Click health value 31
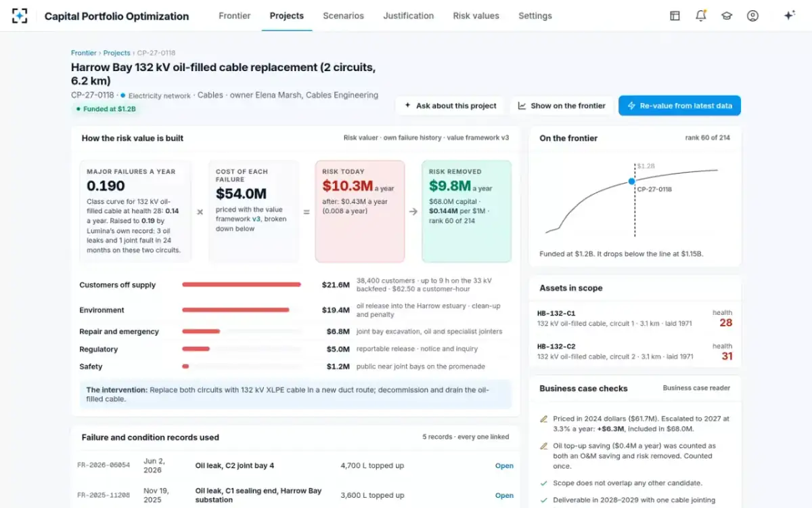 pyautogui.click(x=726, y=356)
